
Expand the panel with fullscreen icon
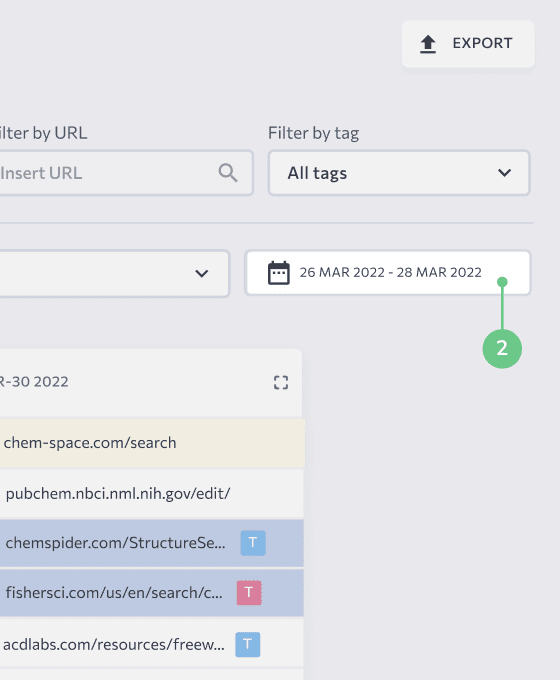click(281, 382)
